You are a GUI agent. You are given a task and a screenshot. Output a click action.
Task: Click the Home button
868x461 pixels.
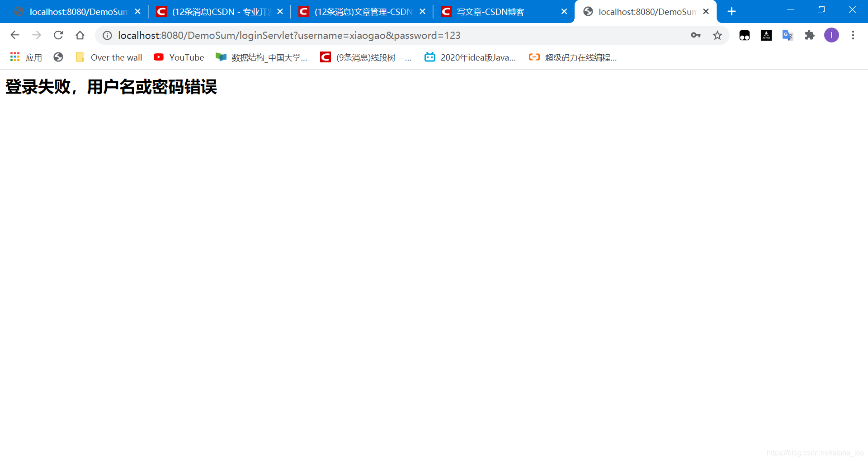[x=80, y=35]
